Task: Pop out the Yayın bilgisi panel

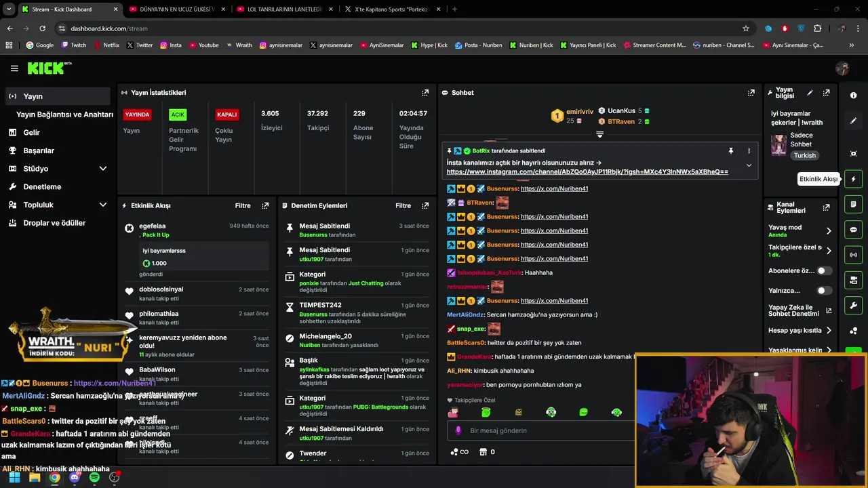Action: [x=826, y=93]
